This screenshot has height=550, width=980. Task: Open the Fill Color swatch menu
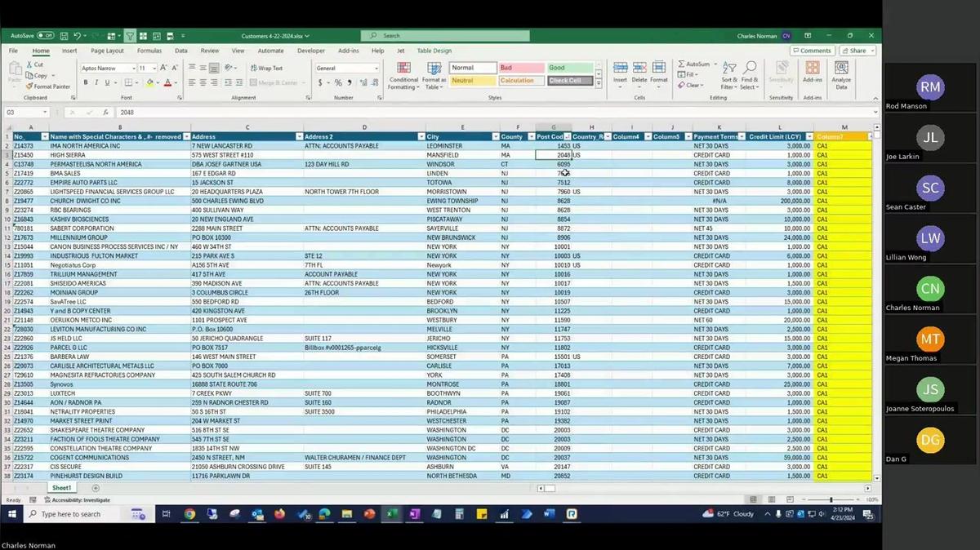(158, 82)
